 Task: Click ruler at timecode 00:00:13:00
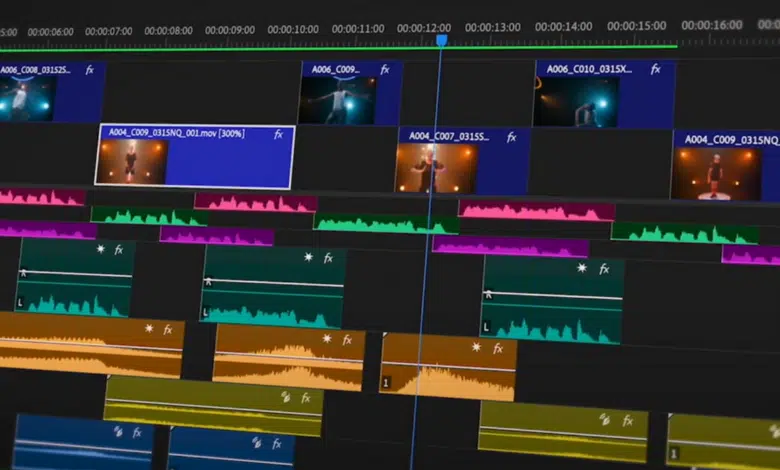(x=493, y=27)
